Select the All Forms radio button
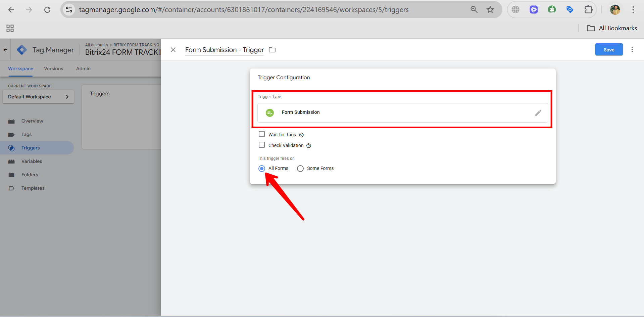 [262, 168]
